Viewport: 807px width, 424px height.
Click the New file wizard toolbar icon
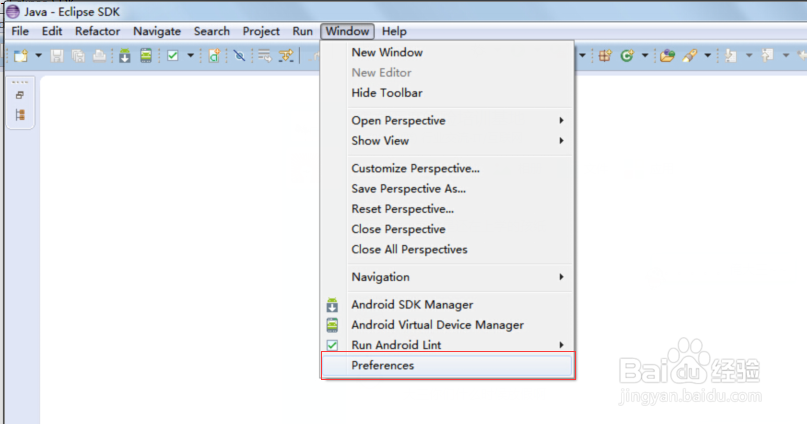pos(20,56)
